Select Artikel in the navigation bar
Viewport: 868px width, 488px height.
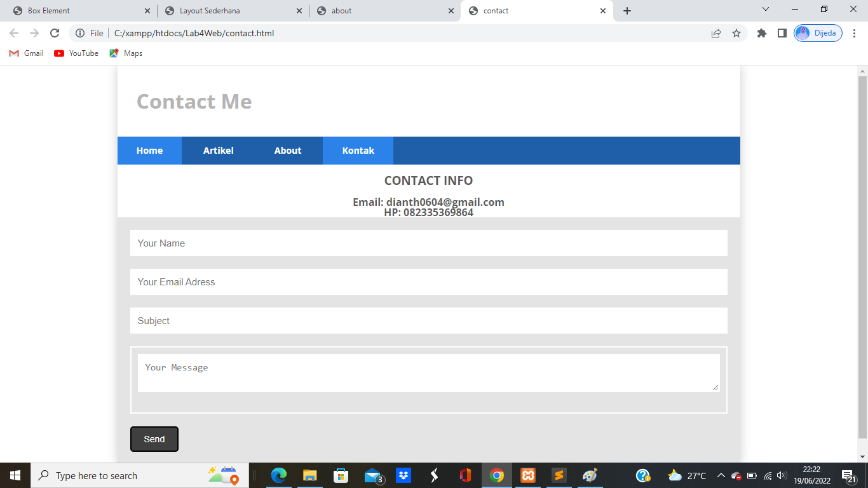pyautogui.click(x=218, y=151)
